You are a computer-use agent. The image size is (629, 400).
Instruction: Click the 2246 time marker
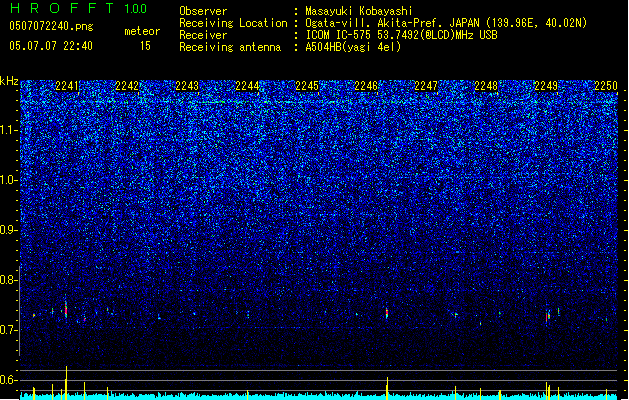[366, 86]
